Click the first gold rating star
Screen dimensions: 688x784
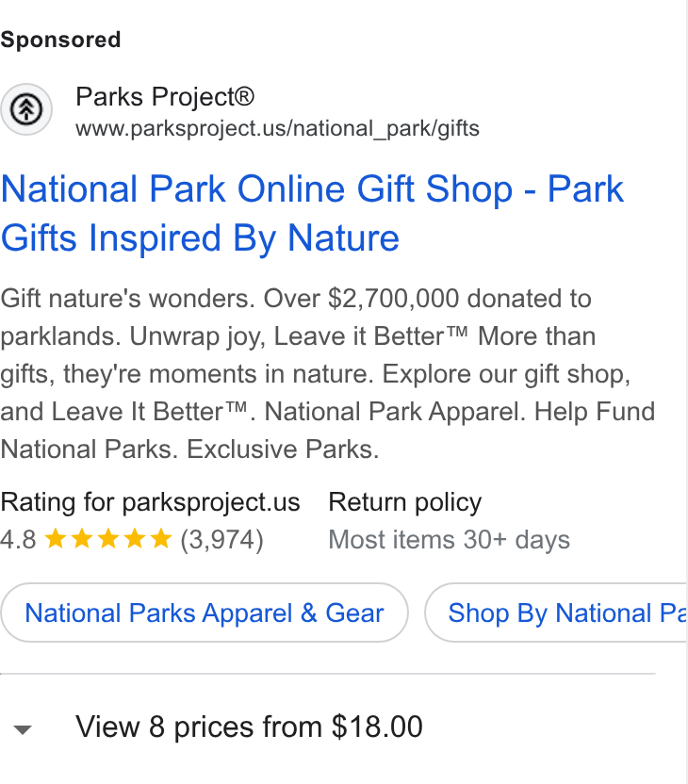(56, 539)
